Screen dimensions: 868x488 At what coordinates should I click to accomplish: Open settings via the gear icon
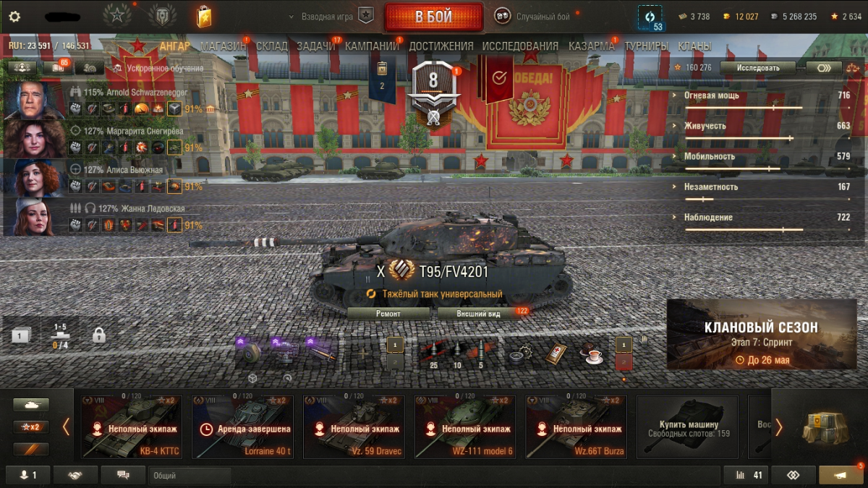(x=14, y=17)
